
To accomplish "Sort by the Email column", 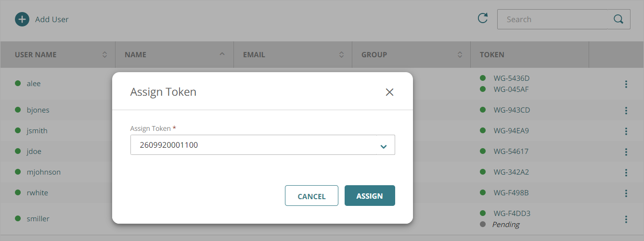I will coord(341,55).
